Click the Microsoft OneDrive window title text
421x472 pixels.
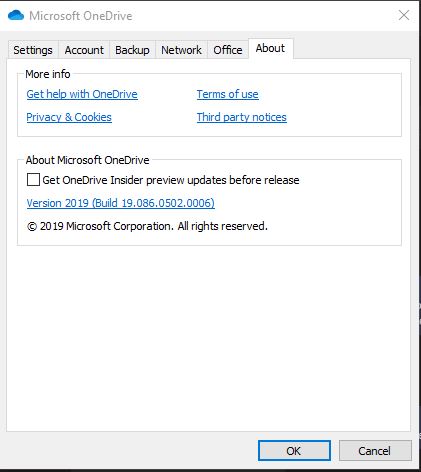(x=81, y=16)
